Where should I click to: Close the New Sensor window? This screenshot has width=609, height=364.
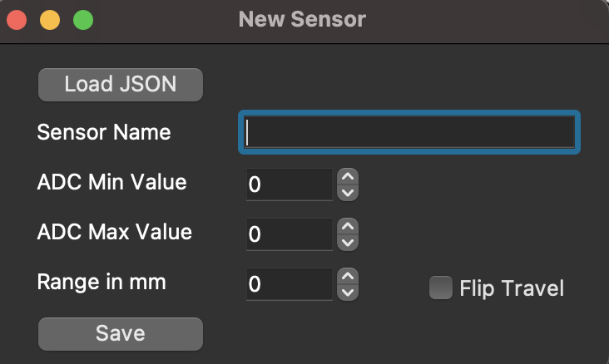pyautogui.click(x=17, y=19)
